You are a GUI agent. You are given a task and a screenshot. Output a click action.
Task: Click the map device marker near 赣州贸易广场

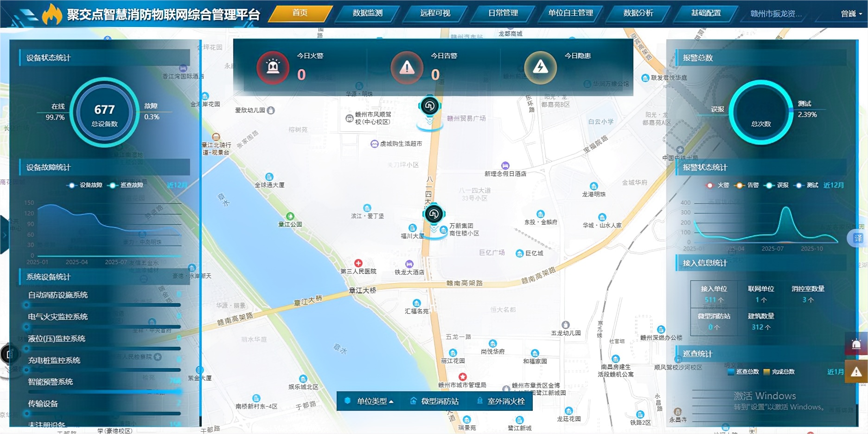tap(430, 106)
